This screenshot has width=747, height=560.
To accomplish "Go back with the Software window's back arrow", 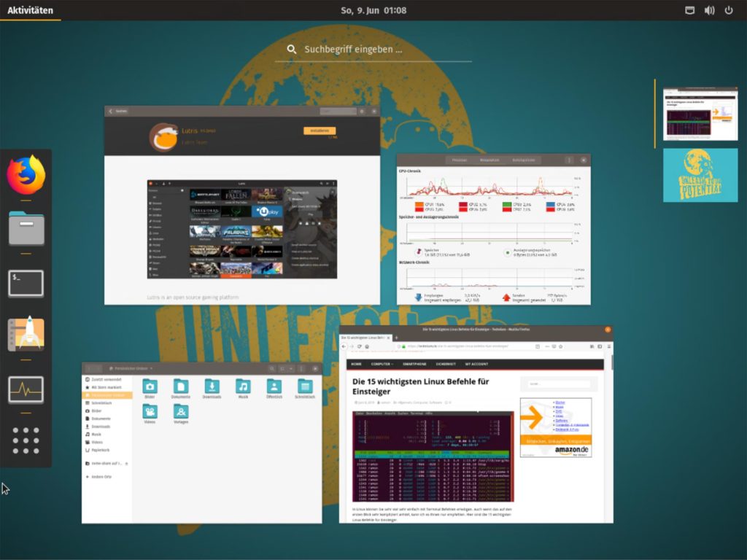I will [110, 111].
